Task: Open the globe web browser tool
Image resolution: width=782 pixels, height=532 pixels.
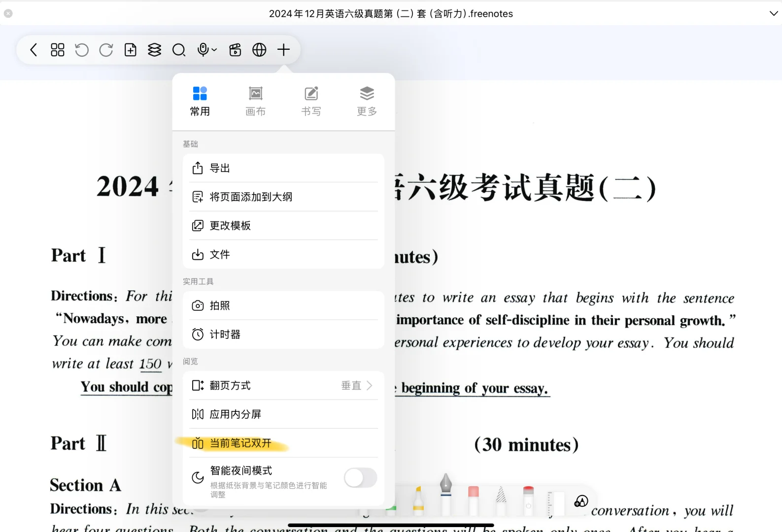Action: click(259, 50)
